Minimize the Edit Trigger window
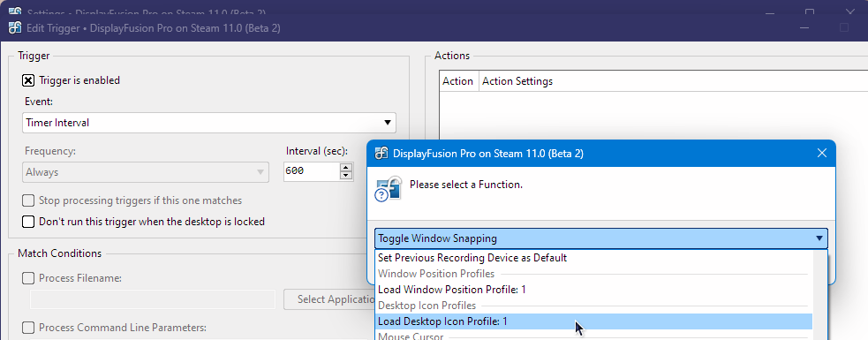The height and width of the screenshot is (340, 868). point(804,27)
